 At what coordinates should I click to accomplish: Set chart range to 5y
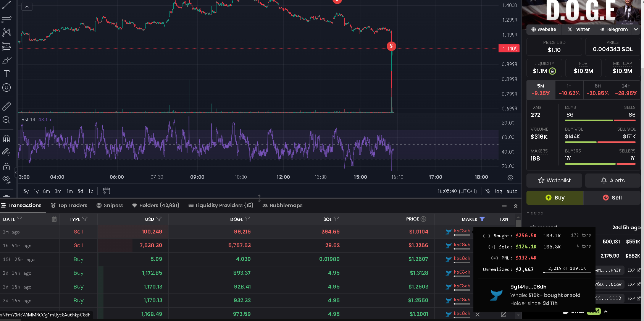[26, 191]
